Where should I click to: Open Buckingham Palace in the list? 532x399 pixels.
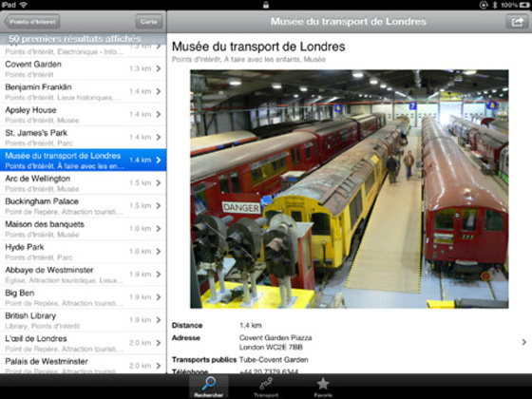pyautogui.click(x=84, y=206)
